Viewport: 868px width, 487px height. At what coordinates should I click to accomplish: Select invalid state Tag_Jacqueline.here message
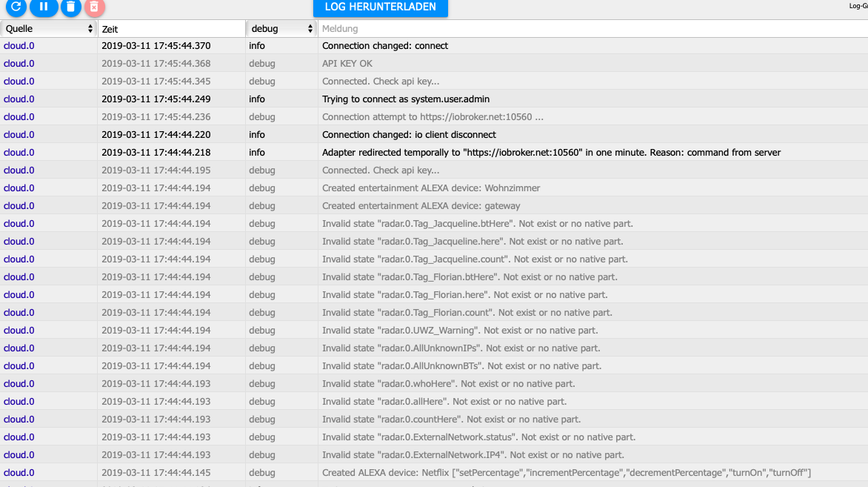[473, 242]
